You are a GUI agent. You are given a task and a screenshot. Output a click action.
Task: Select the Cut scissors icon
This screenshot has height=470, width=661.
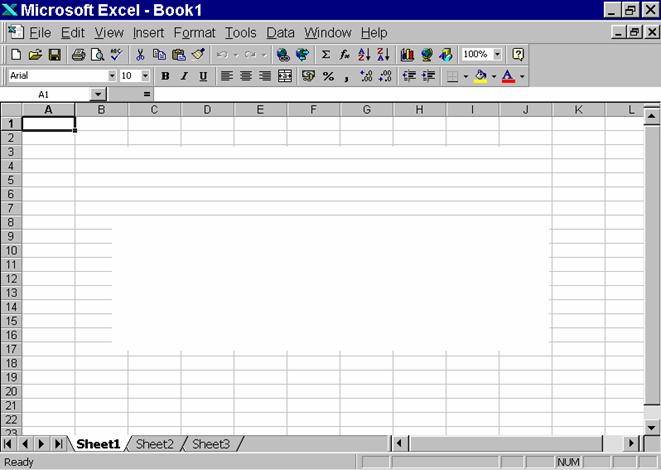point(140,55)
